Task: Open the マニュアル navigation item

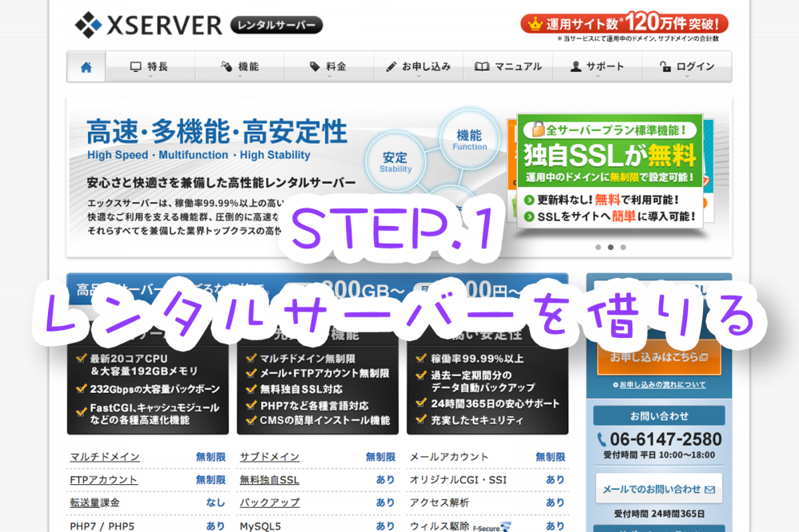Action: click(x=508, y=67)
